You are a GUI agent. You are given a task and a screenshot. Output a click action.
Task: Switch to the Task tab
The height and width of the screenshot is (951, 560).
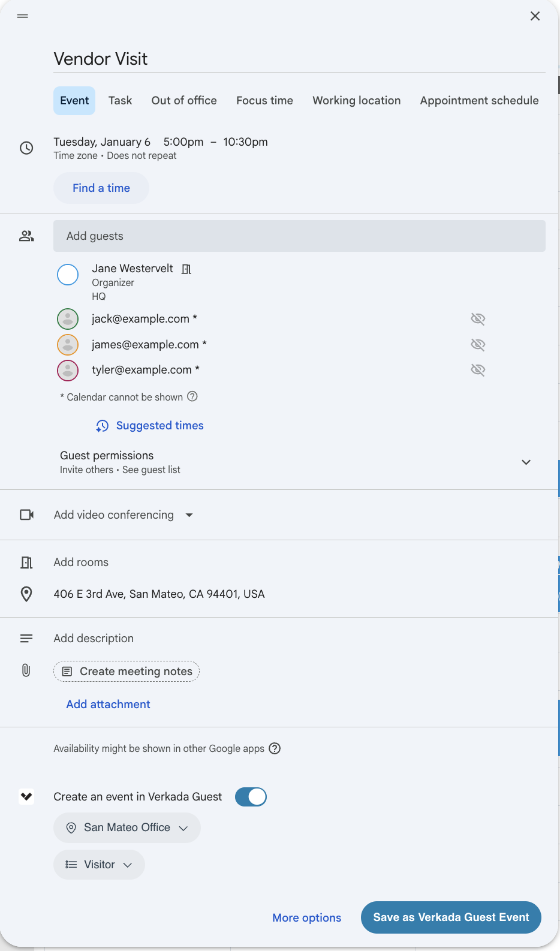click(120, 101)
